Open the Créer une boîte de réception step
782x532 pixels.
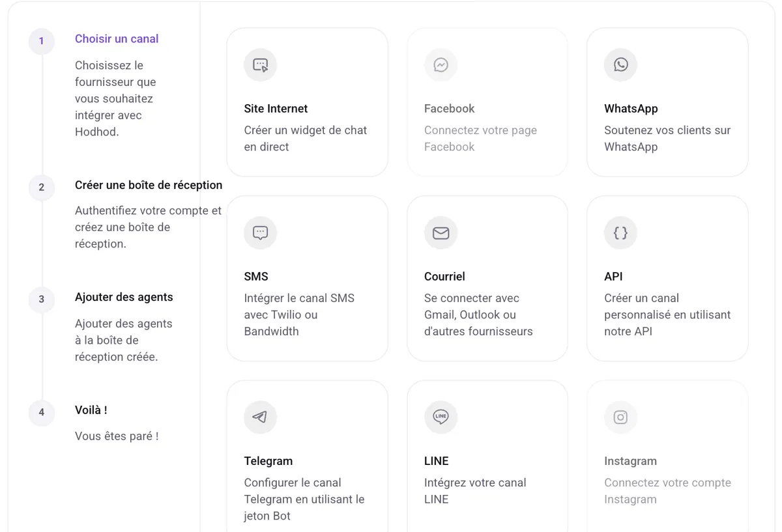pyautogui.click(x=149, y=185)
